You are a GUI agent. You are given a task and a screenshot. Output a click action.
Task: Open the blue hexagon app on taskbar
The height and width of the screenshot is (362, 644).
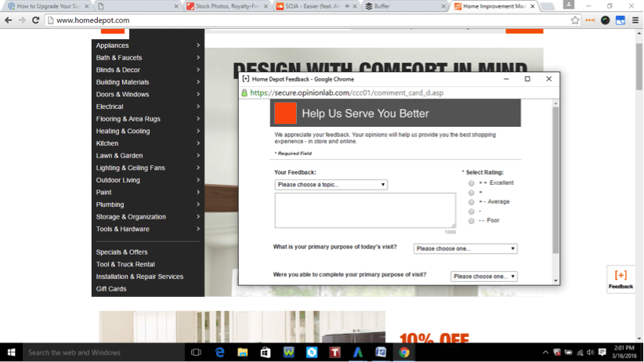312,353
